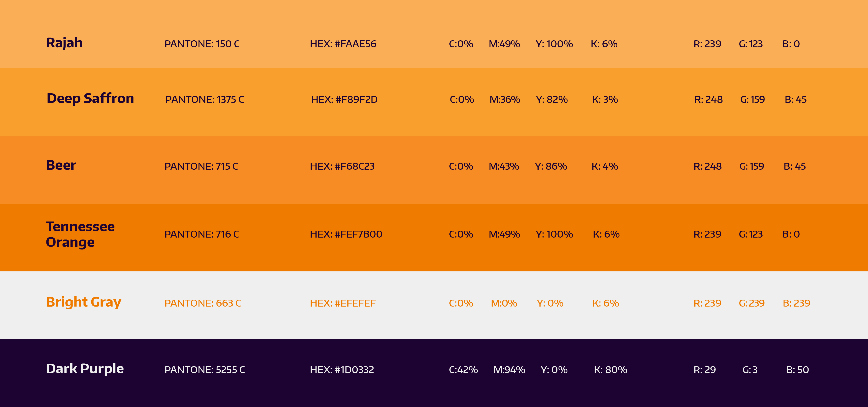Click the G: 3 green value
Viewport: 868px width, 407px height.
click(x=750, y=370)
